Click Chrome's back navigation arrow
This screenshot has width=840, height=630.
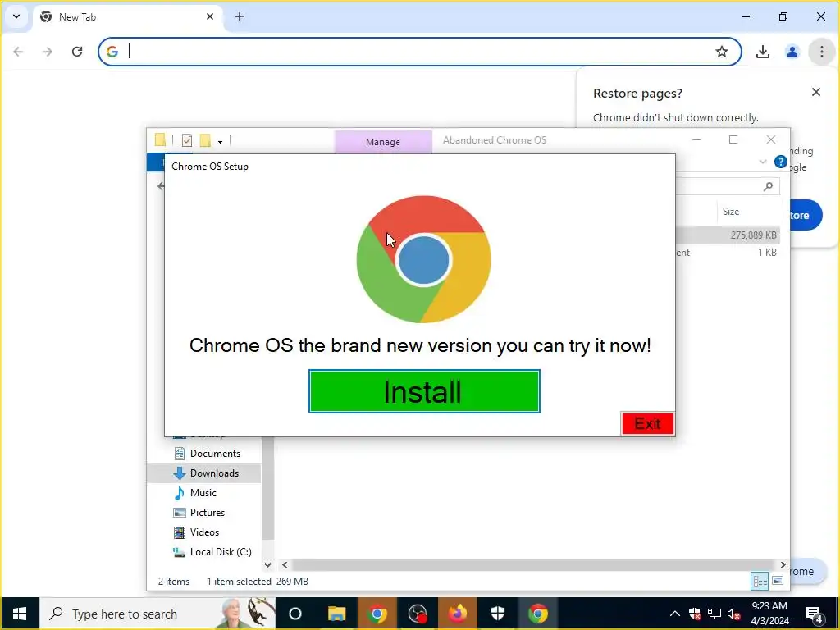point(18,52)
